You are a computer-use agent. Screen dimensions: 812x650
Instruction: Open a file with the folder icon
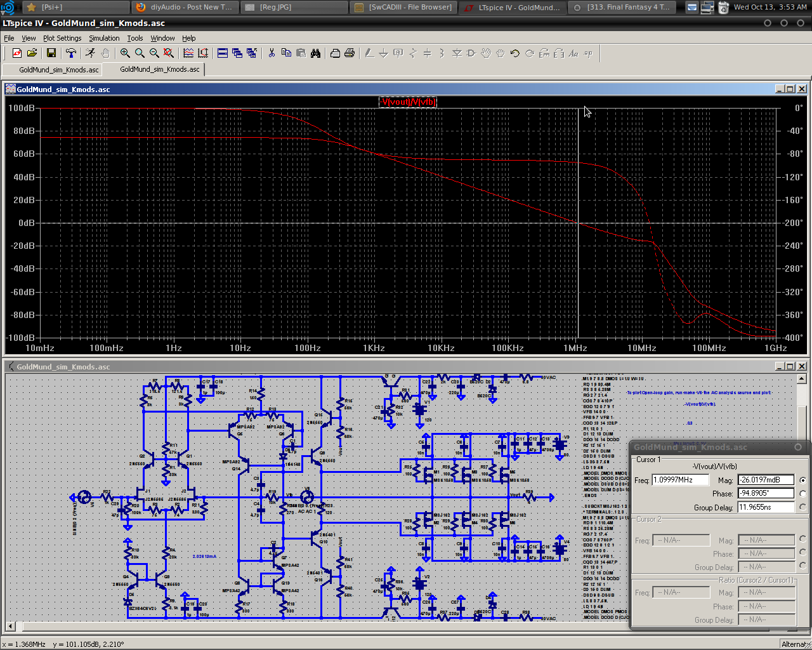coord(32,53)
